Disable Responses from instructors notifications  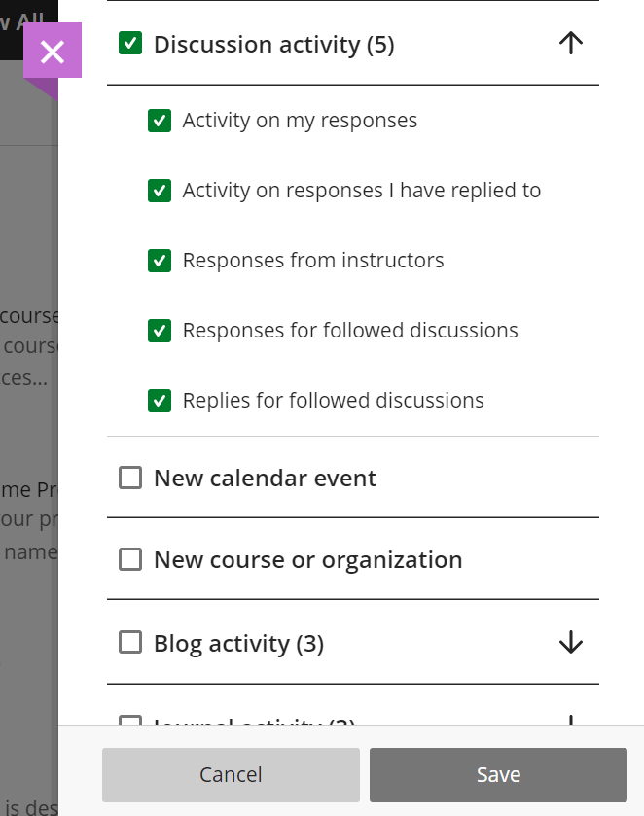[160, 260]
